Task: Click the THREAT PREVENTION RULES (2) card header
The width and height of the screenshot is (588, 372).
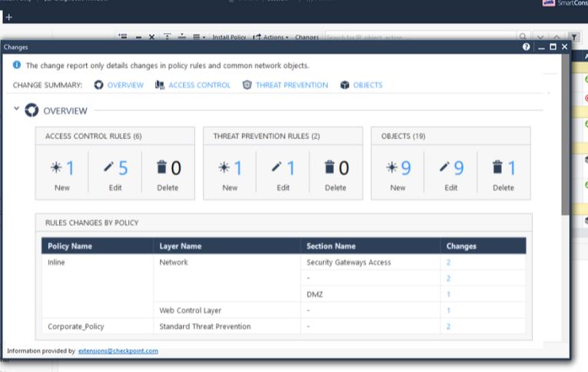Action: tap(283, 136)
